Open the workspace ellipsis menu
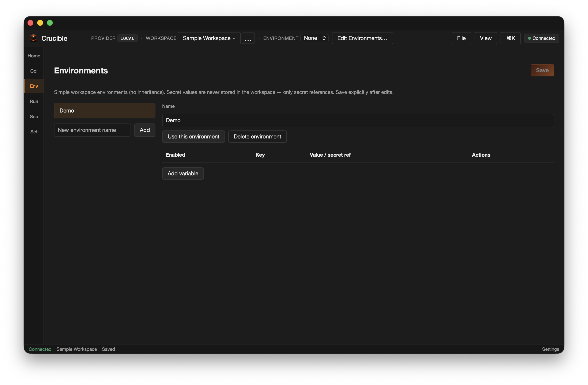 pos(248,38)
